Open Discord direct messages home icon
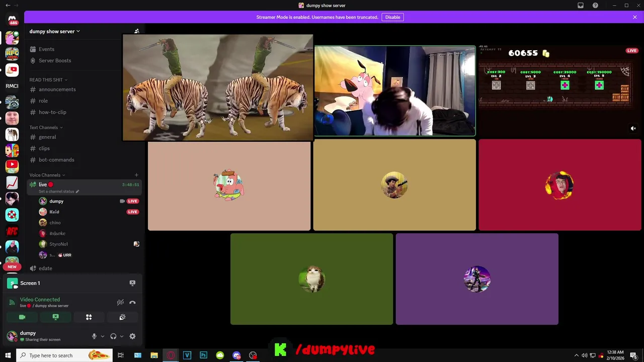Screen dimensions: 644x362 click(x=12, y=19)
